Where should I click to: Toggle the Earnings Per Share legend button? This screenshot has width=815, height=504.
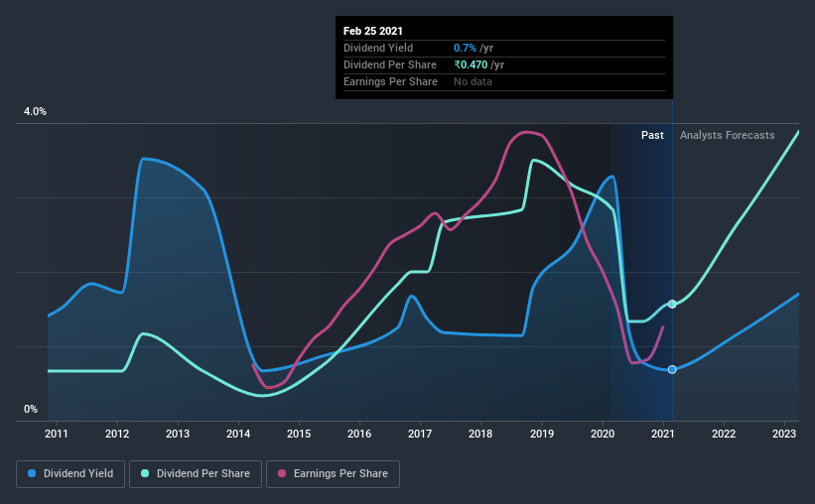[333, 474]
